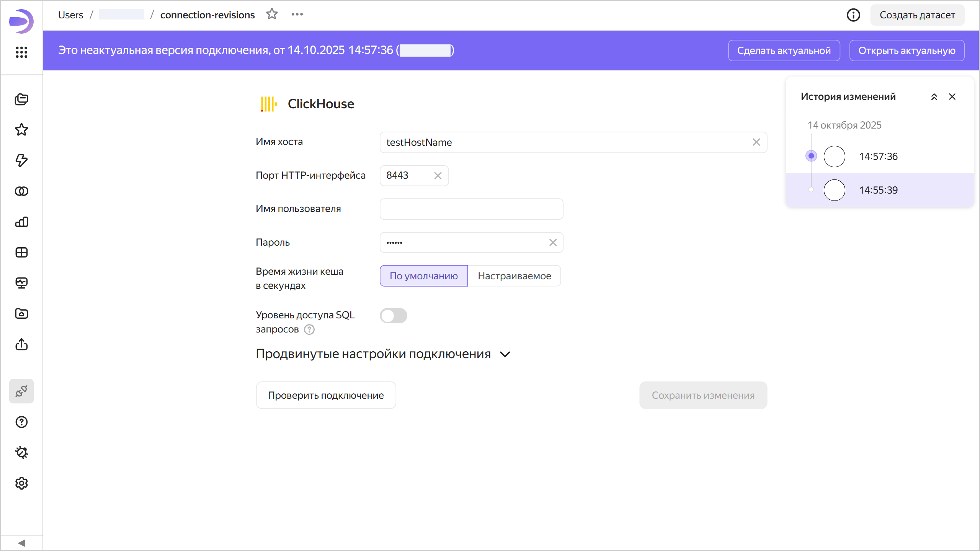980x551 pixels.
Task: Open the Connections sidebar icon
Action: (21, 391)
